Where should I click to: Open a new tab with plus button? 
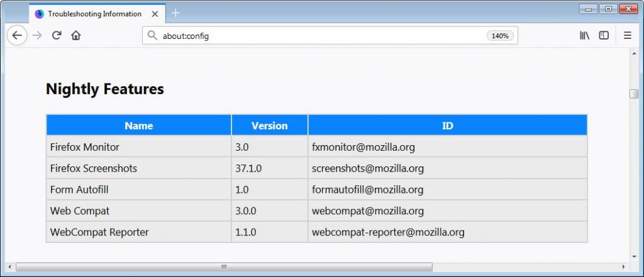click(x=175, y=13)
